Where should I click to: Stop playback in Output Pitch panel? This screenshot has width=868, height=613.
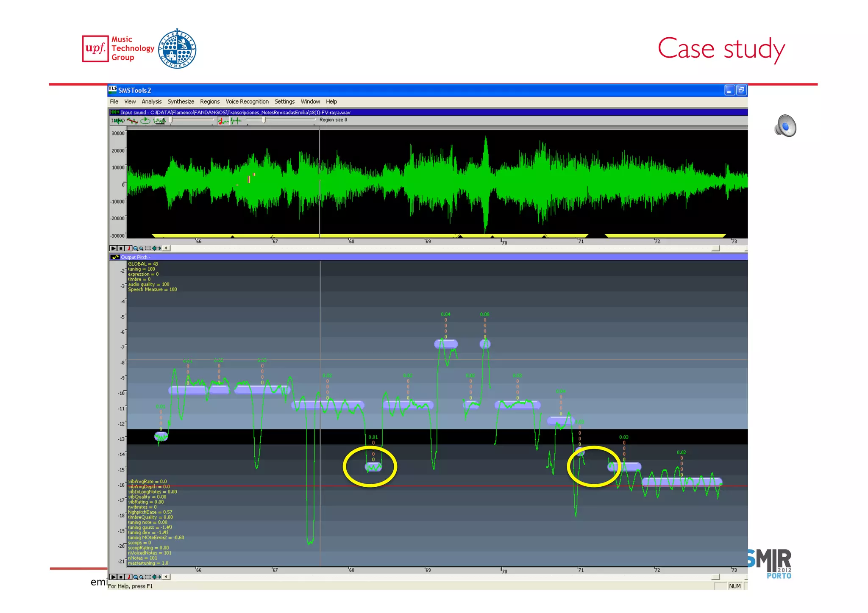click(121, 577)
